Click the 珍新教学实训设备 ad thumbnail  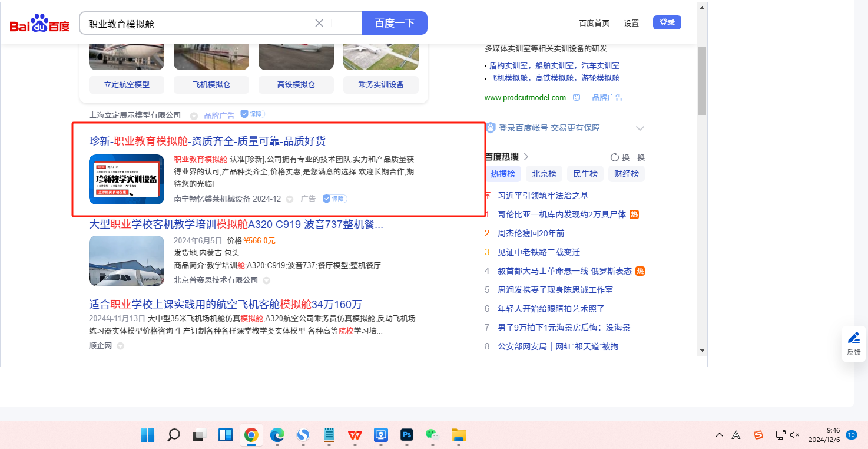pos(127,179)
